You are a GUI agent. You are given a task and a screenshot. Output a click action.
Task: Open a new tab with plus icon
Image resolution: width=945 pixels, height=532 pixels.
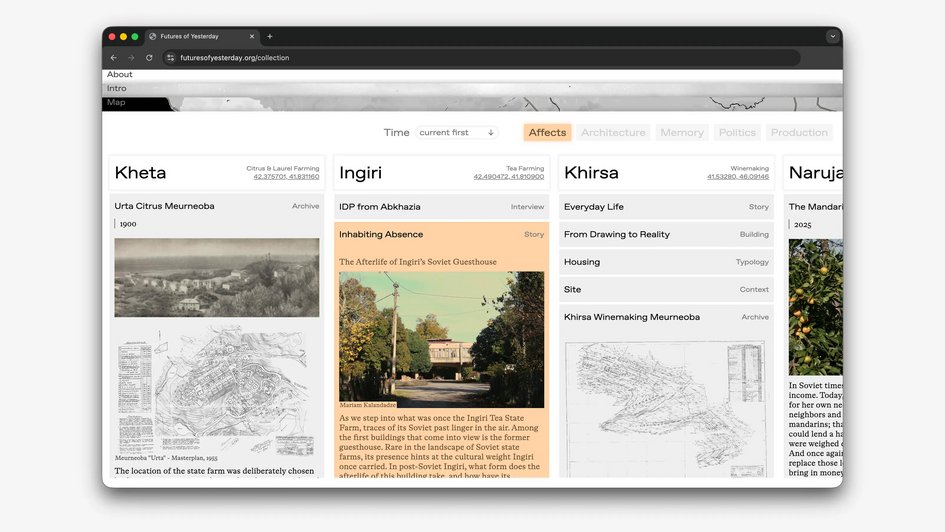point(269,37)
